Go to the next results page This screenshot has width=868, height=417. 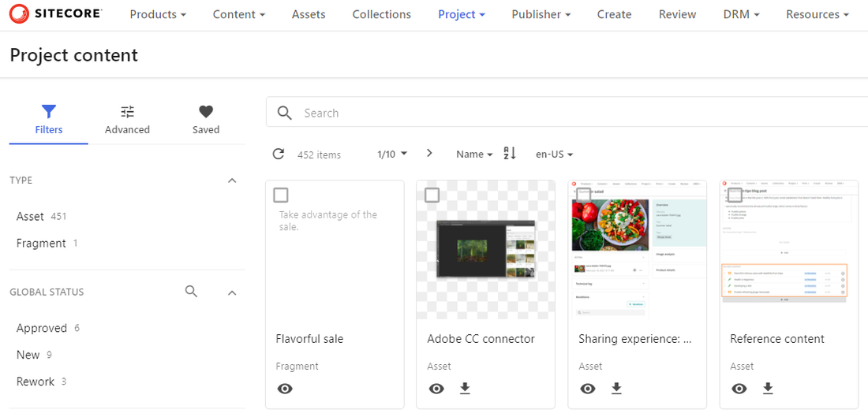(429, 153)
